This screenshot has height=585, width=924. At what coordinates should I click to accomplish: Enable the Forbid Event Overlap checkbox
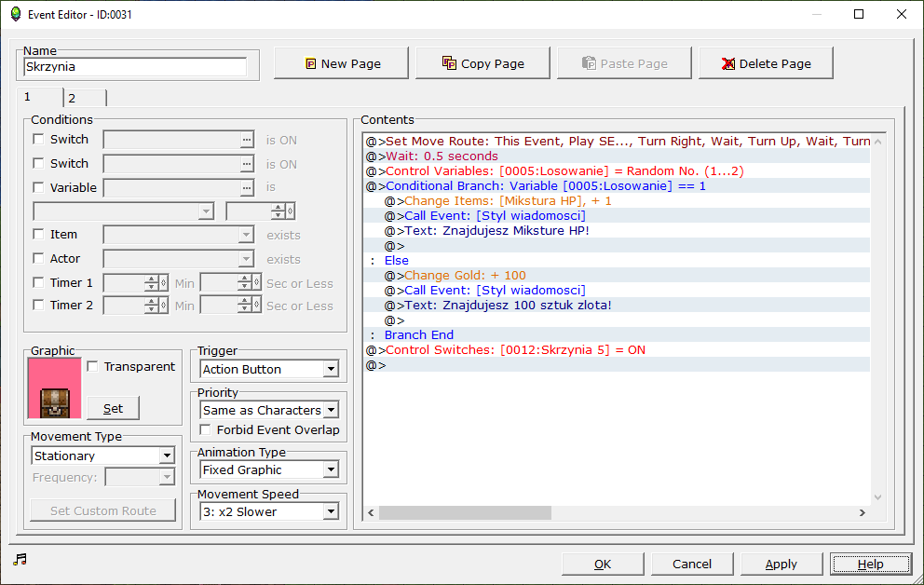[x=206, y=430]
